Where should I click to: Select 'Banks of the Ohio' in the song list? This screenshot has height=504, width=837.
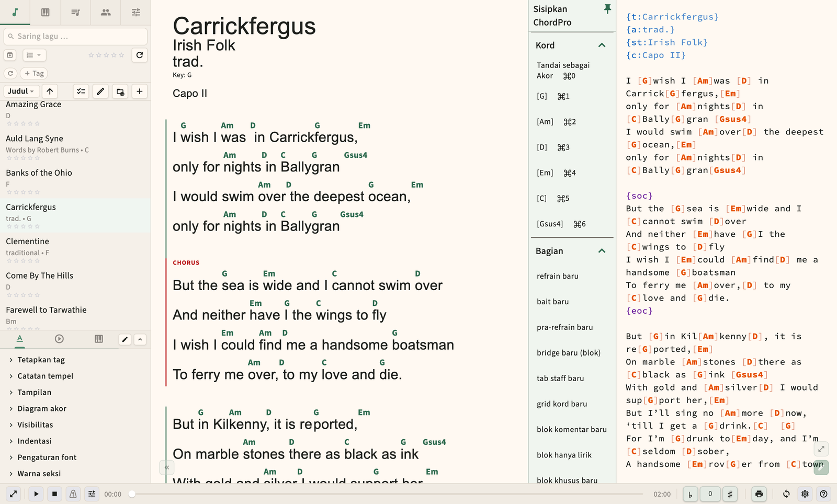pos(75,181)
